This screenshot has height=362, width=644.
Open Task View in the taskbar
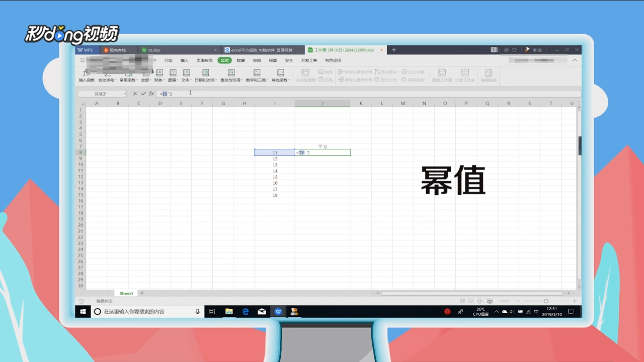pyautogui.click(x=212, y=312)
